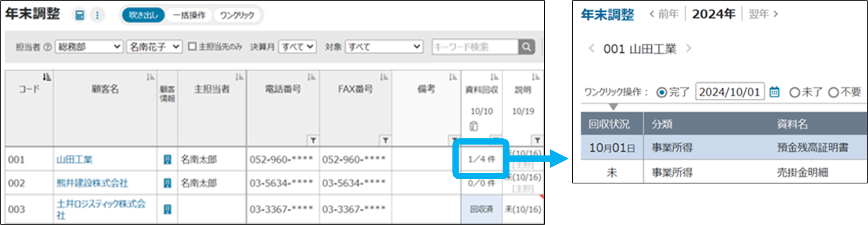Open the three-dot more options menu

pyautogui.click(x=97, y=16)
